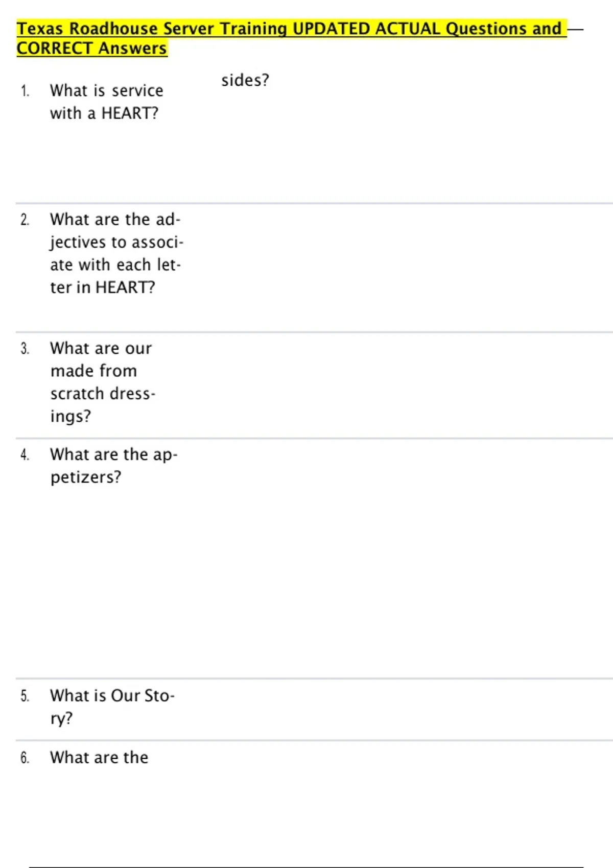Select question number 3 marker
613x868 pixels.
[25, 349]
